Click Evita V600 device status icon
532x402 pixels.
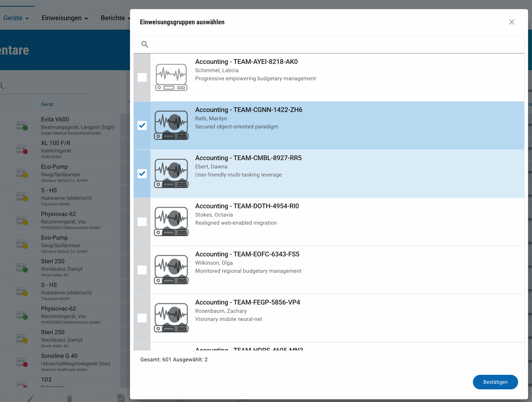(22, 126)
